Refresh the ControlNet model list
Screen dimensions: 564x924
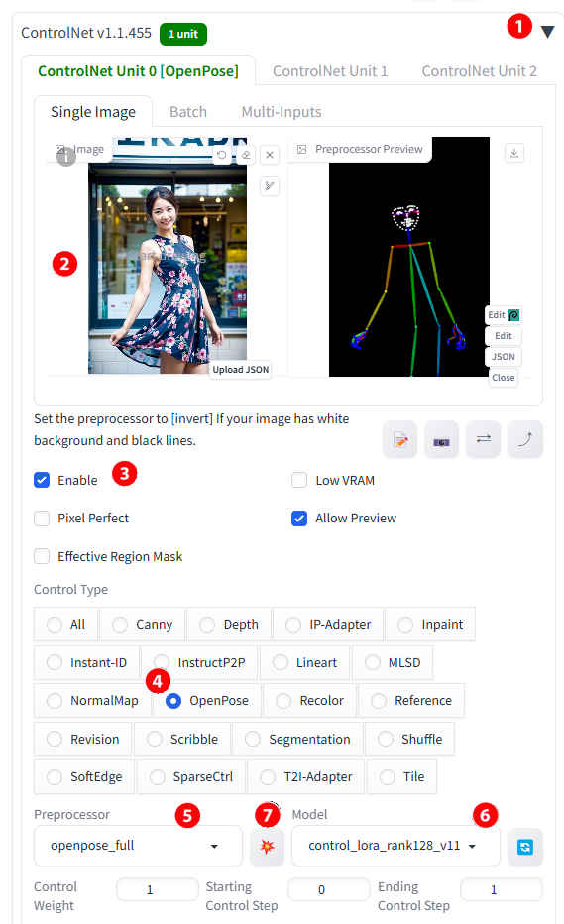click(525, 847)
